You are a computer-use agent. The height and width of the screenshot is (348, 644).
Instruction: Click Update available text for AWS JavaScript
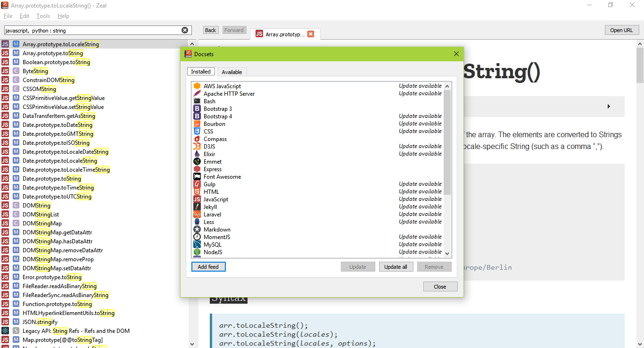(420, 86)
